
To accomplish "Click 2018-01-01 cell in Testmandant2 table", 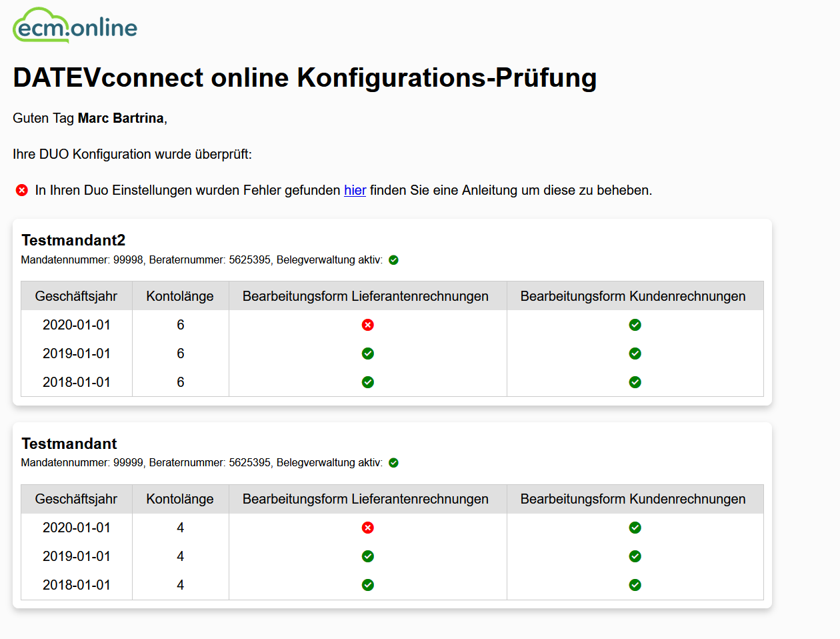I will (x=77, y=382).
